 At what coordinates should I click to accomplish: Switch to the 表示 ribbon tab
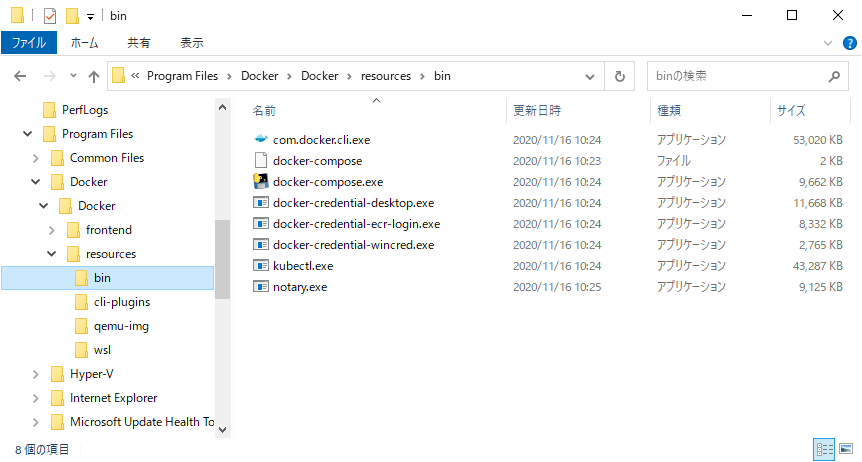tap(192, 42)
